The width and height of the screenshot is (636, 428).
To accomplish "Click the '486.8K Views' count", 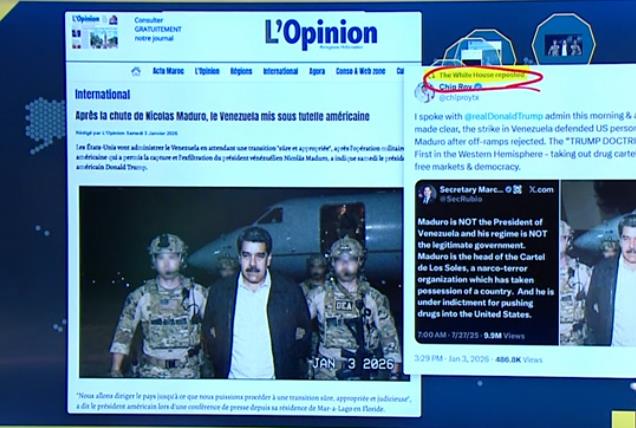I will click(519, 359).
